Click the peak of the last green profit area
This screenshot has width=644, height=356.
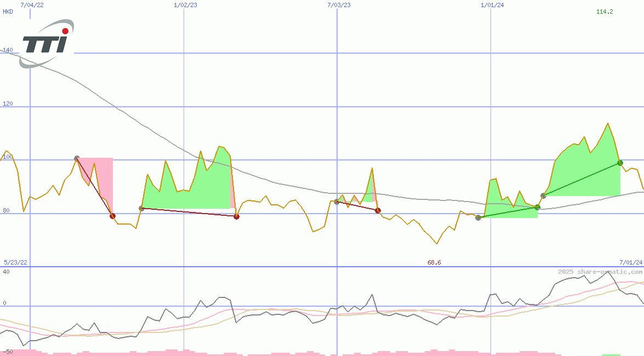click(x=607, y=123)
